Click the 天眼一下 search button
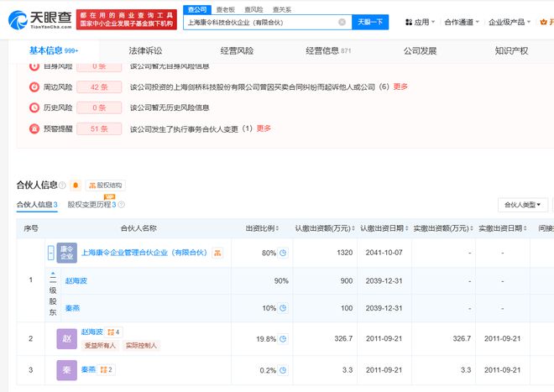This screenshot has height=392, width=554. [x=370, y=22]
